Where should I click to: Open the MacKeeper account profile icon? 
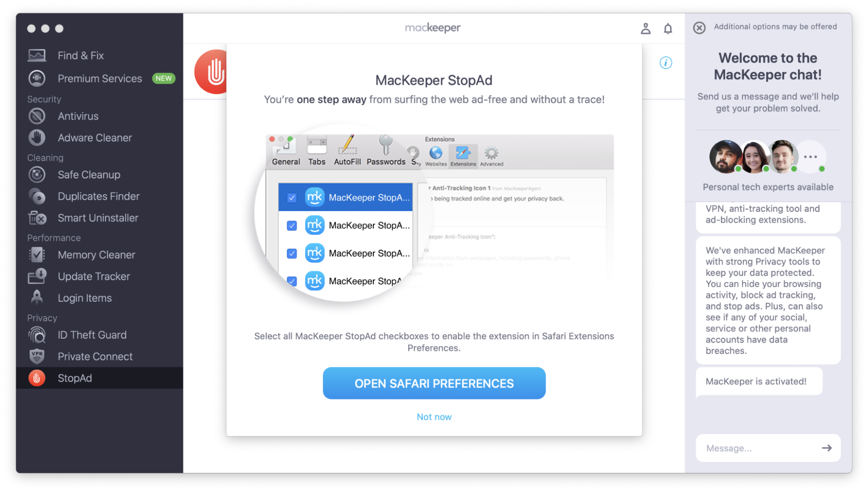click(x=645, y=28)
